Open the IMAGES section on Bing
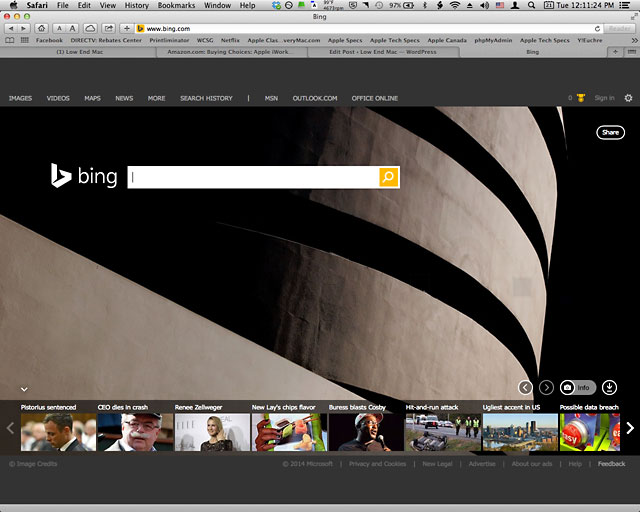This screenshot has height=512, width=640. coord(20,98)
